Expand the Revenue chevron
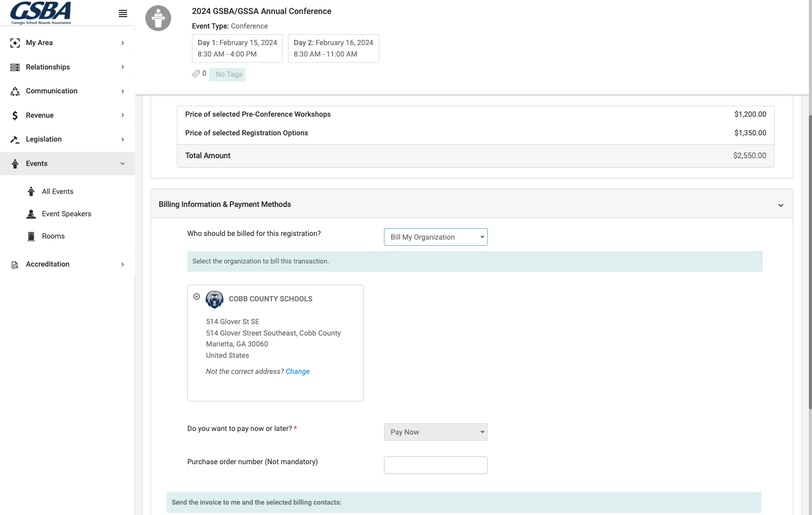Screen dimensions: 812x515 pos(122,115)
